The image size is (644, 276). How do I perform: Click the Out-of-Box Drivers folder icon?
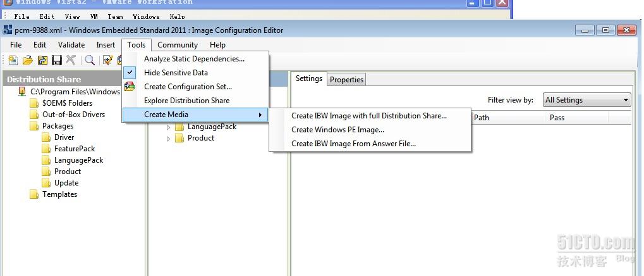(34, 115)
